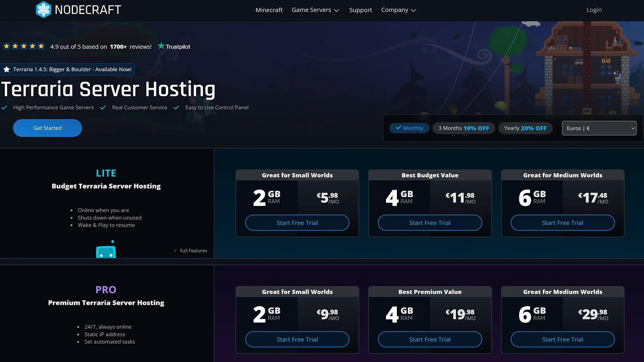Start Free Trial for LITE 4 GB plan
Screen dimensions: 644x362
(x=430, y=223)
